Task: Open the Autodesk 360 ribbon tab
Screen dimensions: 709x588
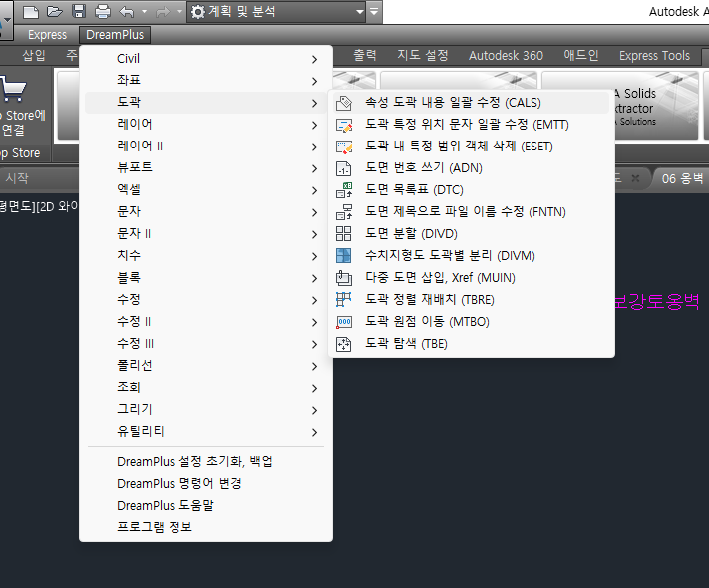Action: click(506, 55)
